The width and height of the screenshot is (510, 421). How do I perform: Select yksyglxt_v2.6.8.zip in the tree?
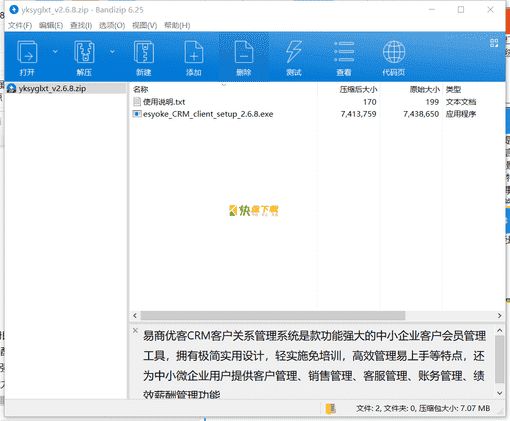click(x=52, y=88)
